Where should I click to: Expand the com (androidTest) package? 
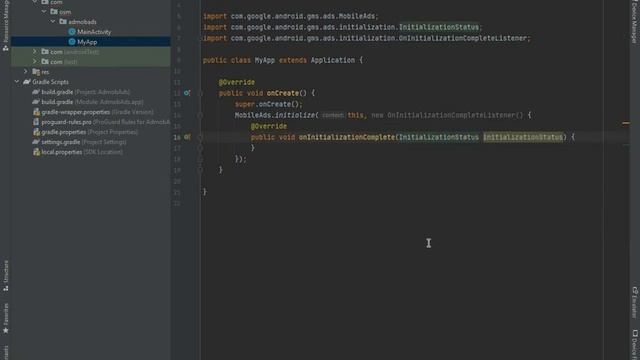tap(35, 52)
